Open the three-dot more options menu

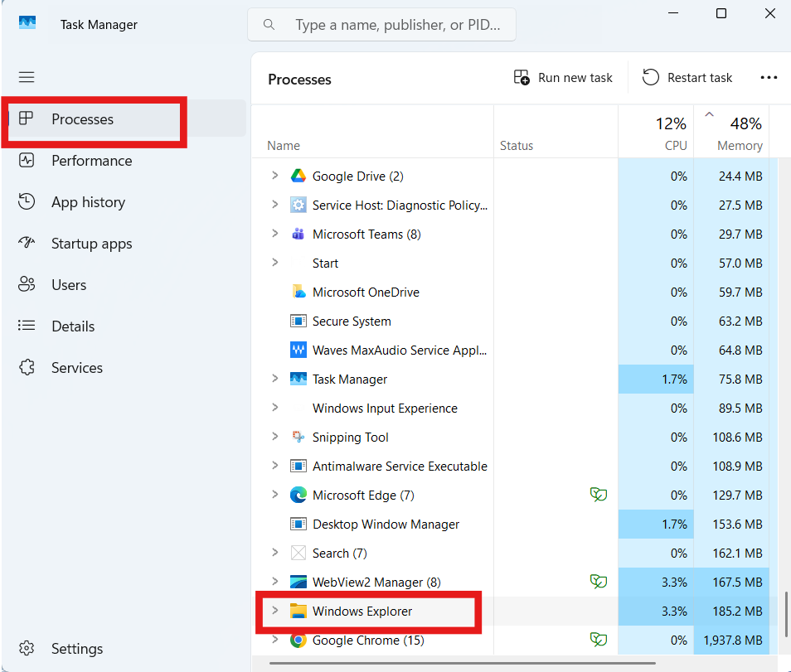point(769,78)
